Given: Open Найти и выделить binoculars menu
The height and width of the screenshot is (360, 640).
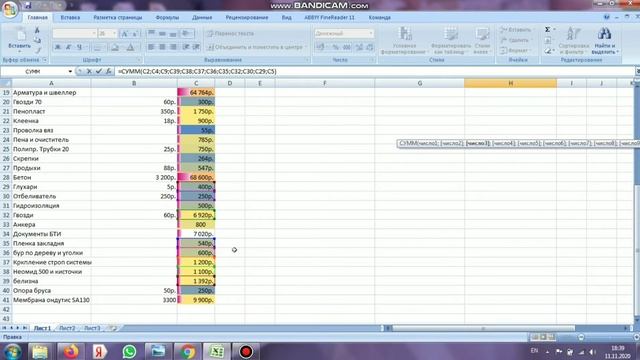Looking at the screenshot, I should (605, 40).
